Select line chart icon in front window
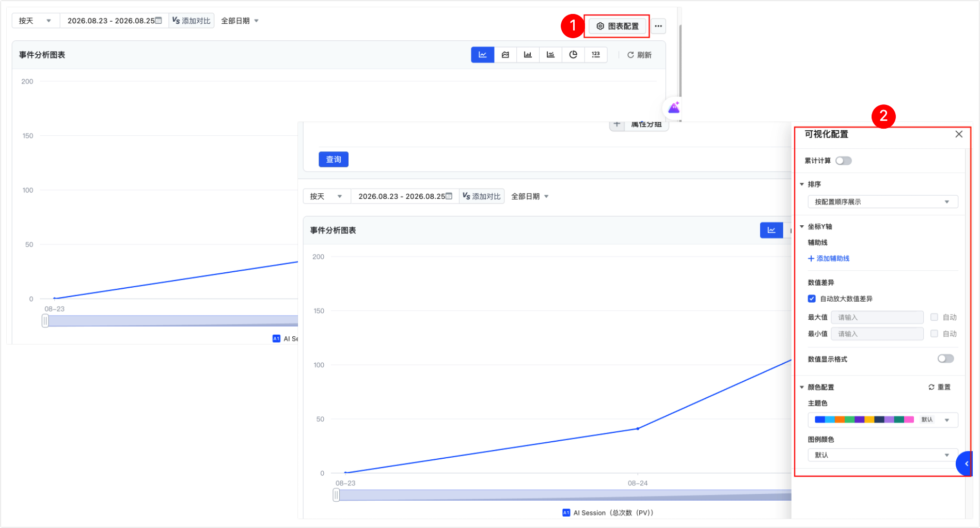 [771, 230]
